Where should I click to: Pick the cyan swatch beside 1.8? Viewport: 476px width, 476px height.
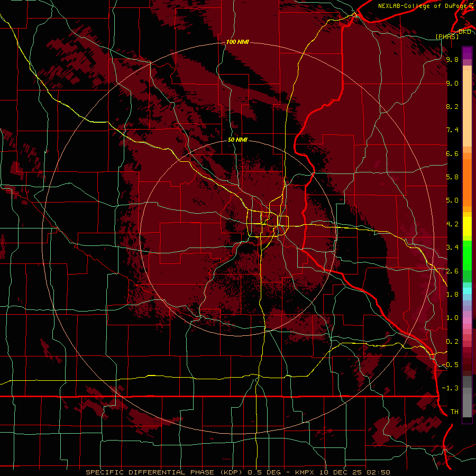467,291
